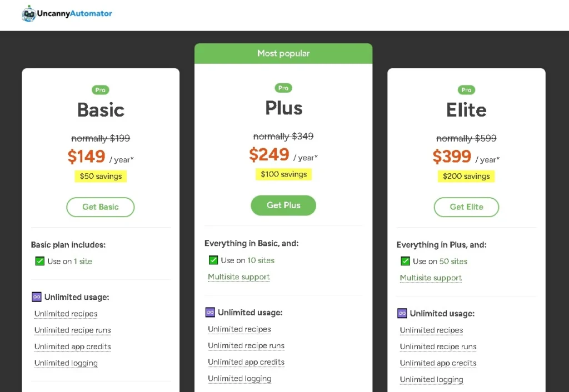Click the infinity icon in Basic plan

(37, 297)
